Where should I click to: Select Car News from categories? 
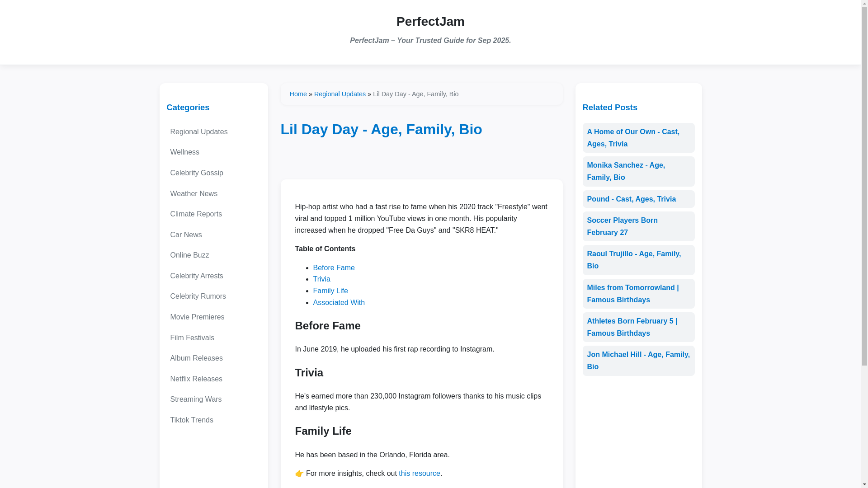(x=213, y=235)
